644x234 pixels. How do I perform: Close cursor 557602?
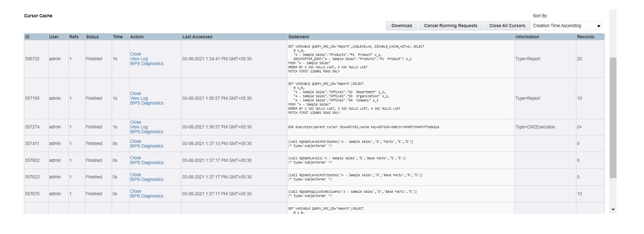tap(135, 158)
